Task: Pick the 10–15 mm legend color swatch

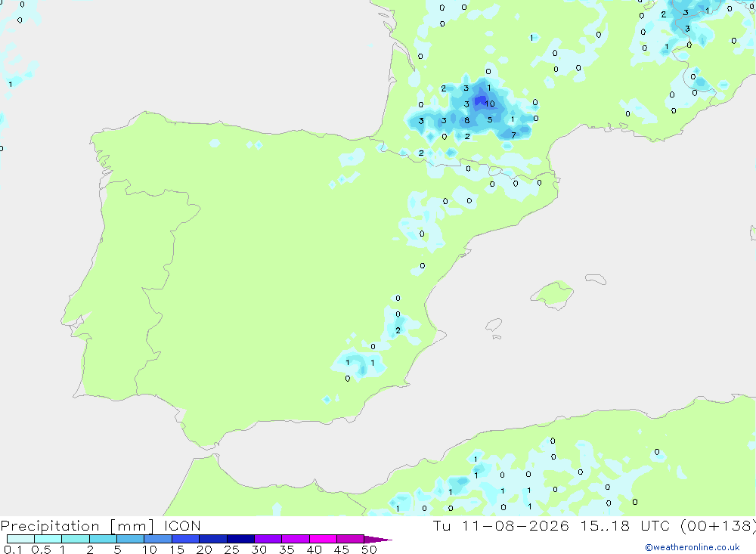Action: [x=158, y=539]
